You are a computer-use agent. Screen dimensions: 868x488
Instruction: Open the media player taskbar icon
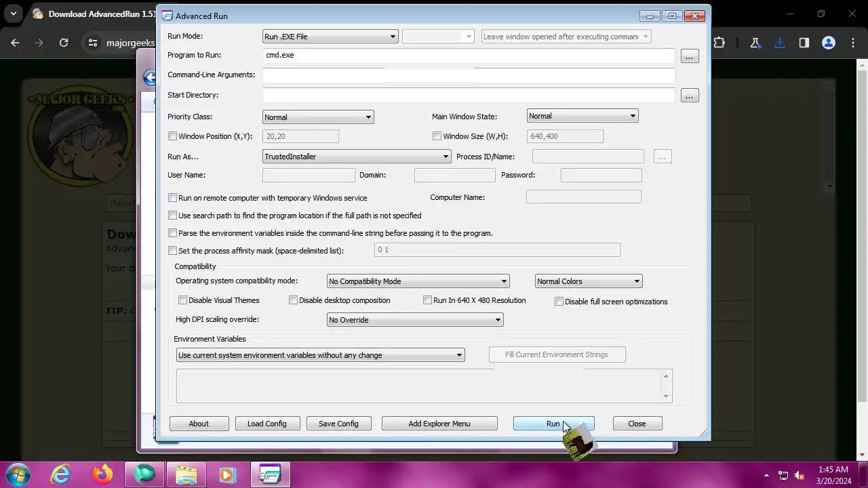click(229, 474)
